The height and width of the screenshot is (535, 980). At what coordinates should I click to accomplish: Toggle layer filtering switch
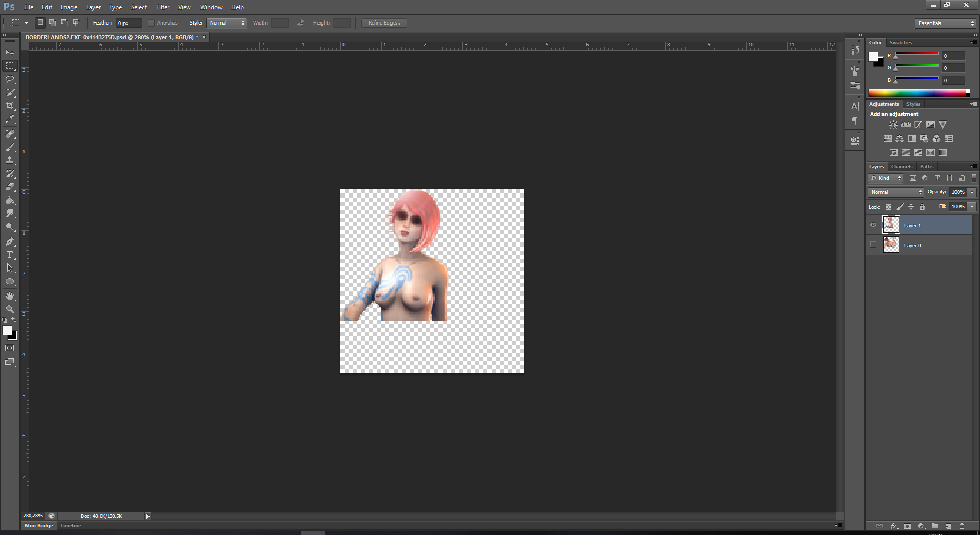point(974,178)
